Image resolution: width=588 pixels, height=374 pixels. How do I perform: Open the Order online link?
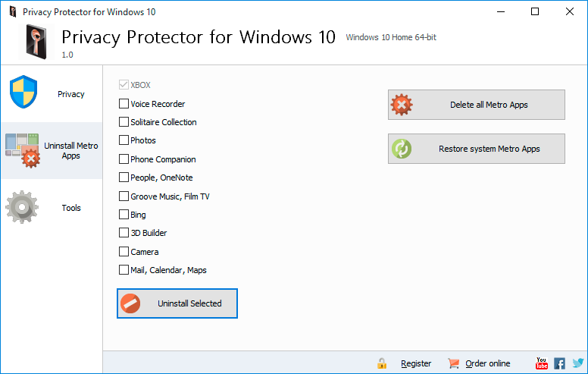(x=487, y=363)
